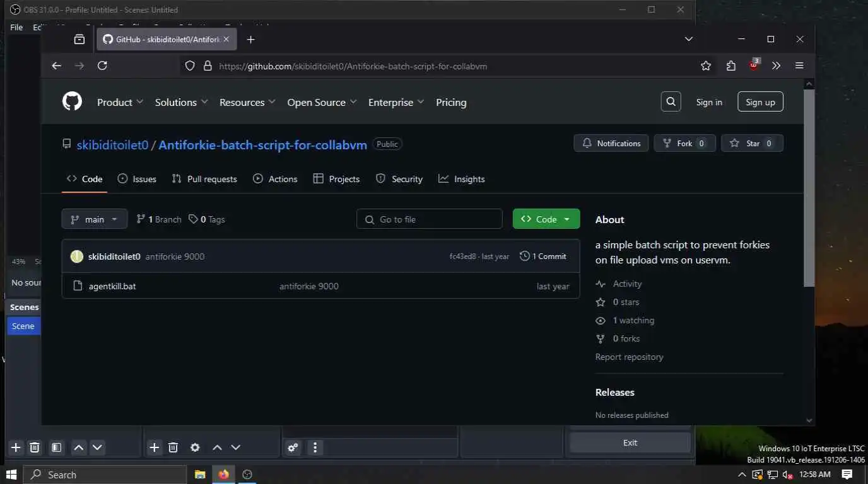Click the padlock site security icon
The image size is (868, 484).
[208, 66]
